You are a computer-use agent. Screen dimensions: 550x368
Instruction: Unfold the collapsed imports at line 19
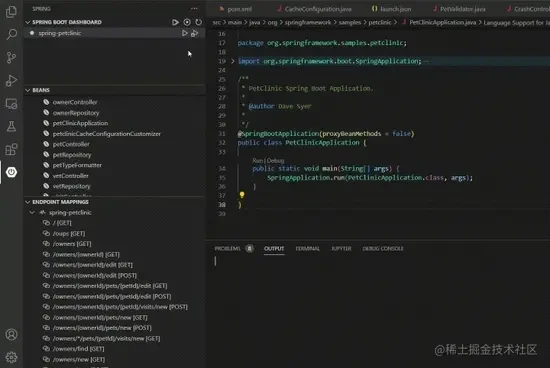tap(233, 61)
